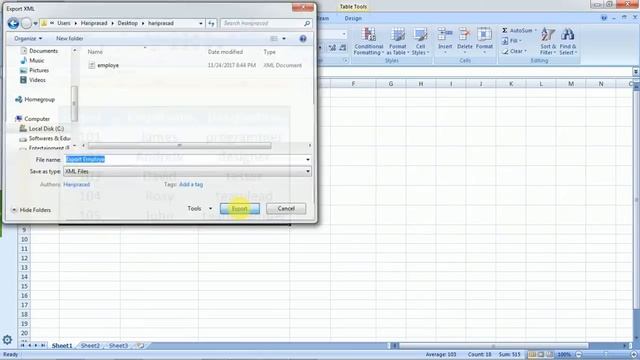Sort files by Date modified column
The image size is (640, 360).
[x=225, y=52]
